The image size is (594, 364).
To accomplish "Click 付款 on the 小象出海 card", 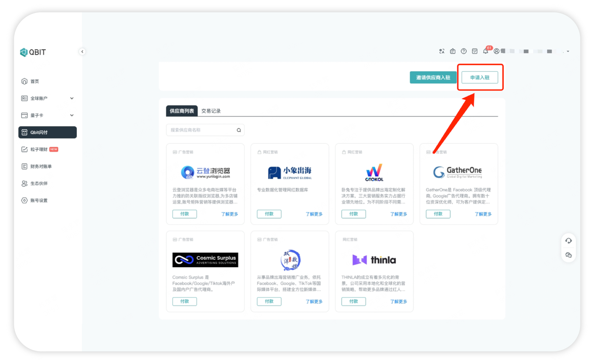I will point(269,214).
